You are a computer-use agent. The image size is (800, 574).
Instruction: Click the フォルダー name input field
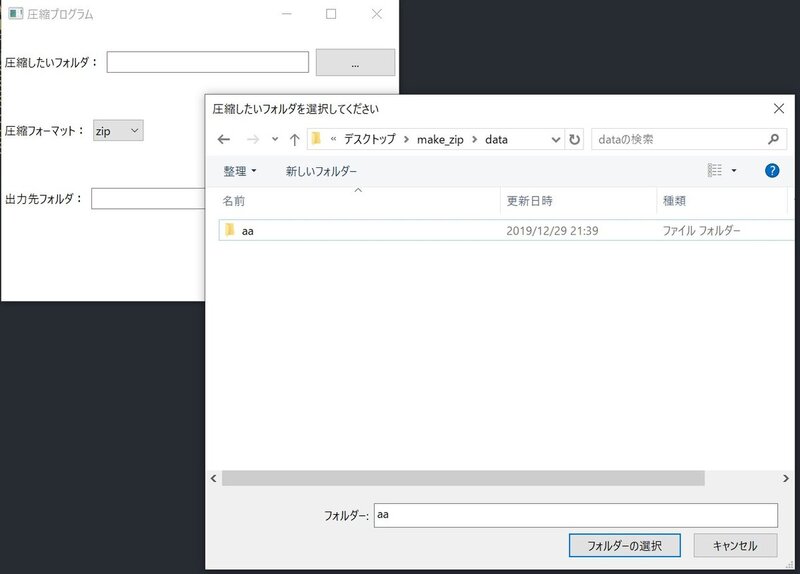(x=576, y=515)
